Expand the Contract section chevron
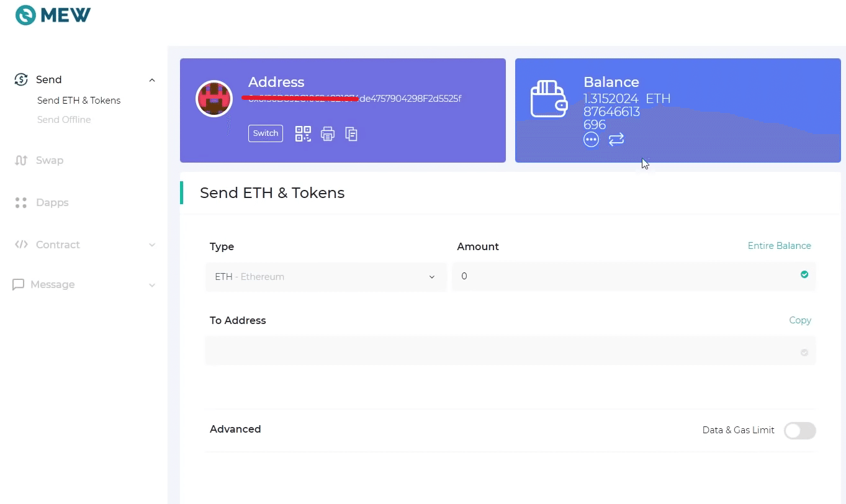The height and width of the screenshot is (504, 846). (x=152, y=245)
